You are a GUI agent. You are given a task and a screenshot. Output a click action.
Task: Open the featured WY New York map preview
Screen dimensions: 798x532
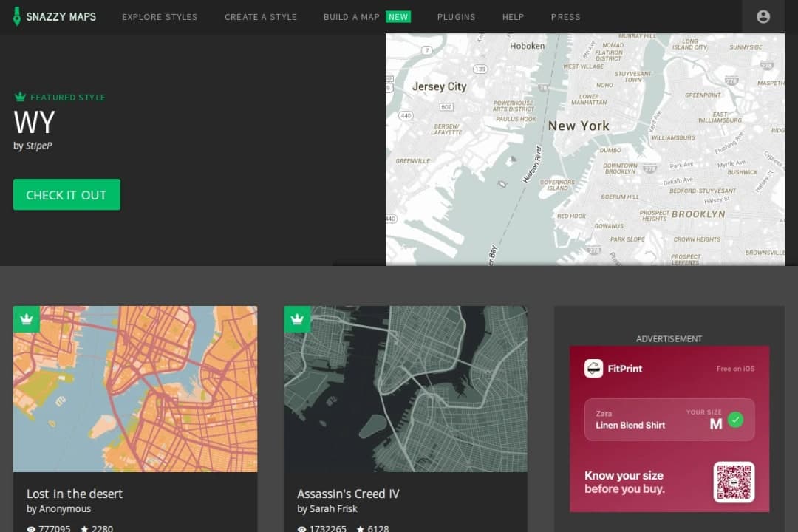point(584,149)
